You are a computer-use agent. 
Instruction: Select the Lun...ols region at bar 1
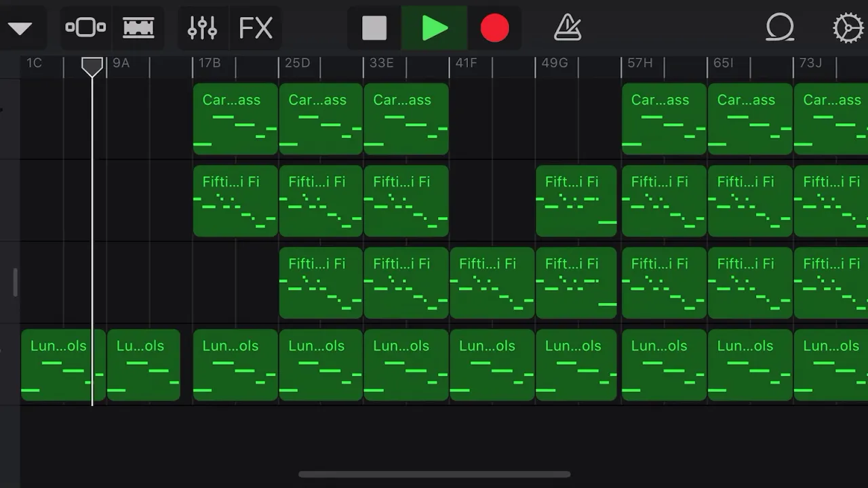[x=64, y=365]
